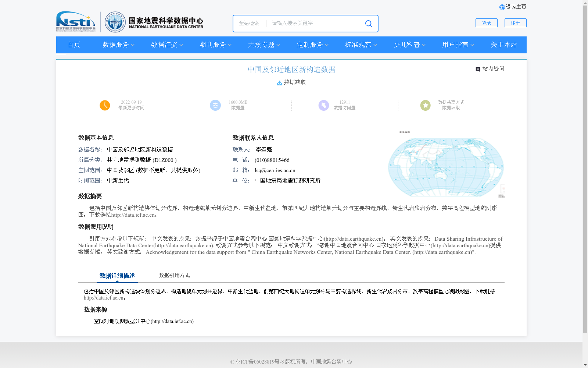Click the 数据基本信息 heading

(x=96, y=138)
